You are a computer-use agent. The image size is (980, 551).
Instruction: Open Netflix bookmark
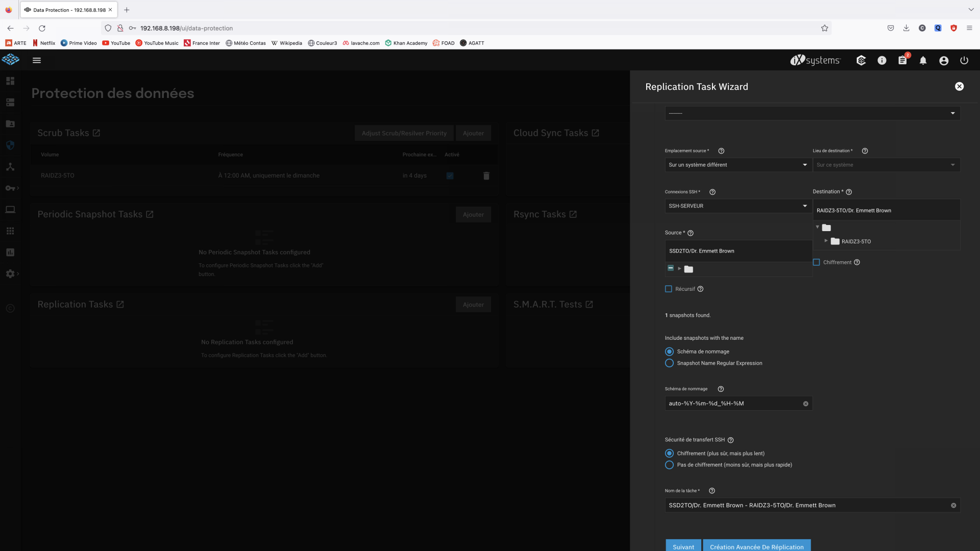tap(44, 43)
